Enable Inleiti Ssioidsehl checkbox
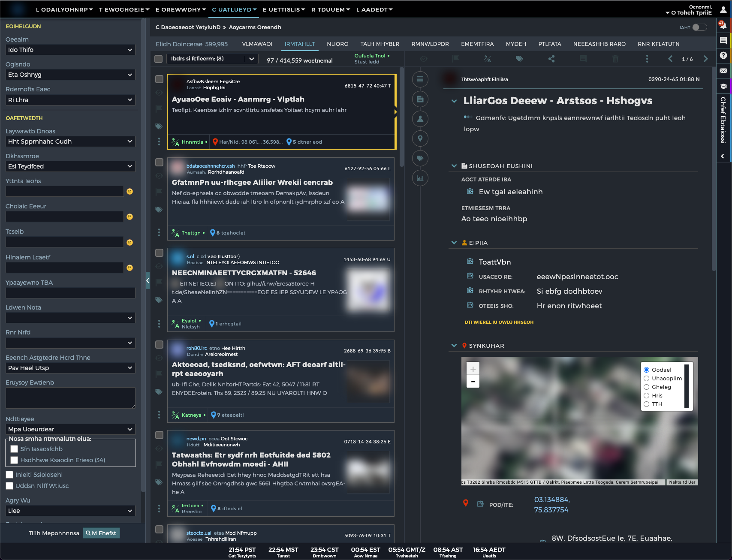 9,475
